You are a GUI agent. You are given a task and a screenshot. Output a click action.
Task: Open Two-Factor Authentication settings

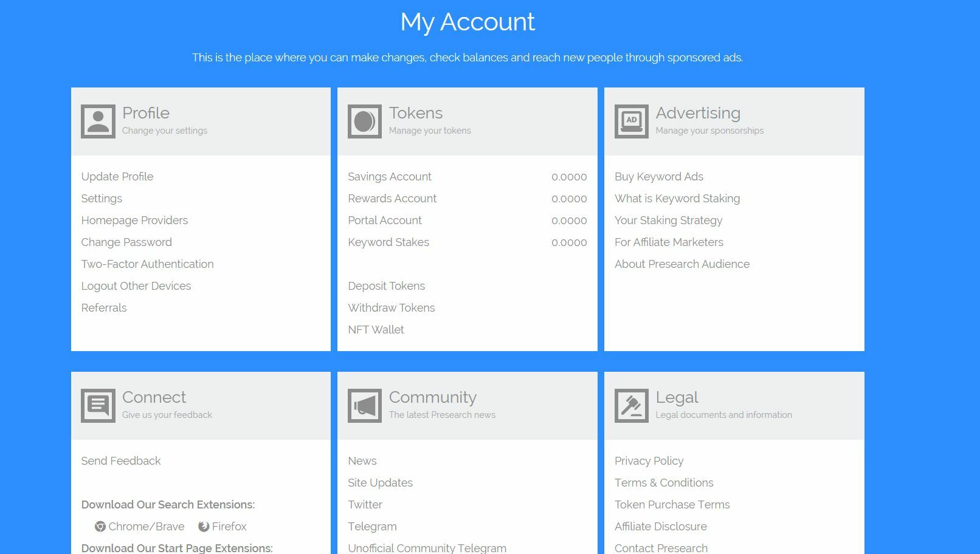148,264
